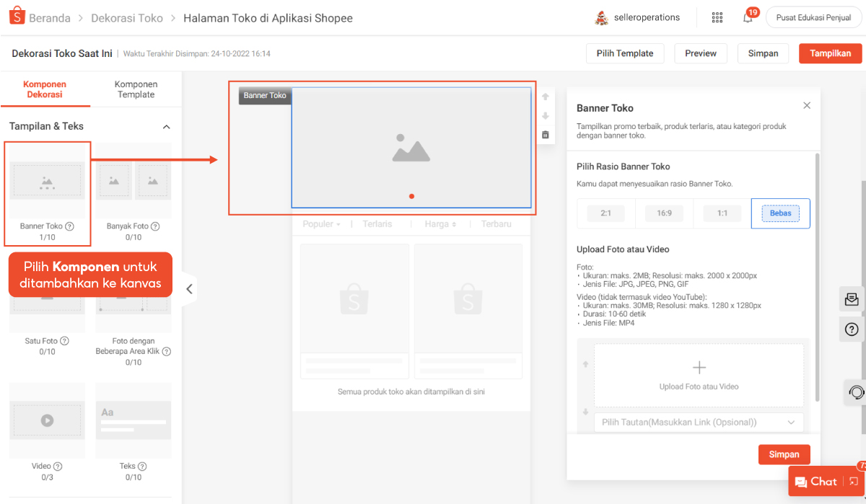Screen dimensions: 866x504
Task: Open the Pilih Template button
Action: click(x=625, y=53)
